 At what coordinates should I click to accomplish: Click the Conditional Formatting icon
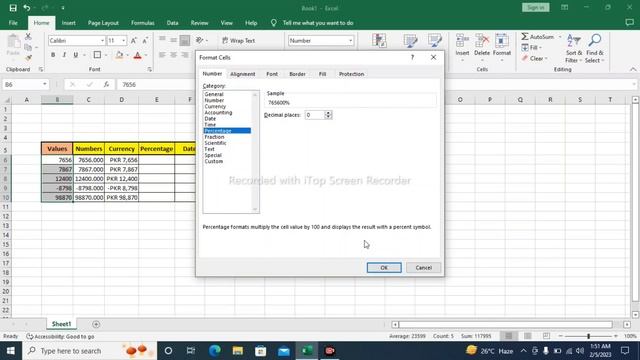click(x=379, y=41)
